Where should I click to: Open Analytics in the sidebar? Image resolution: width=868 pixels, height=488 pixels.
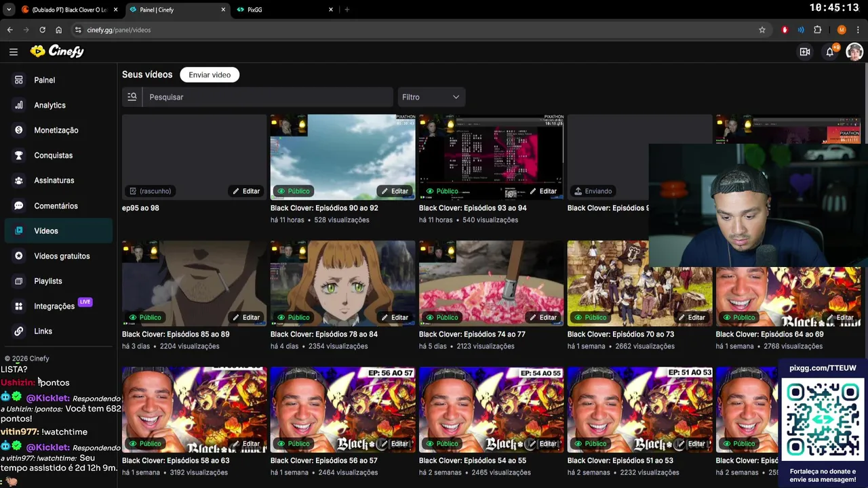pyautogui.click(x=58, y=105)
